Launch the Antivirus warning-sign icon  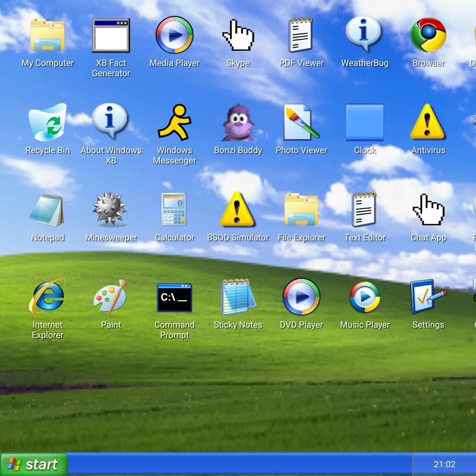[x=428, y=122]
